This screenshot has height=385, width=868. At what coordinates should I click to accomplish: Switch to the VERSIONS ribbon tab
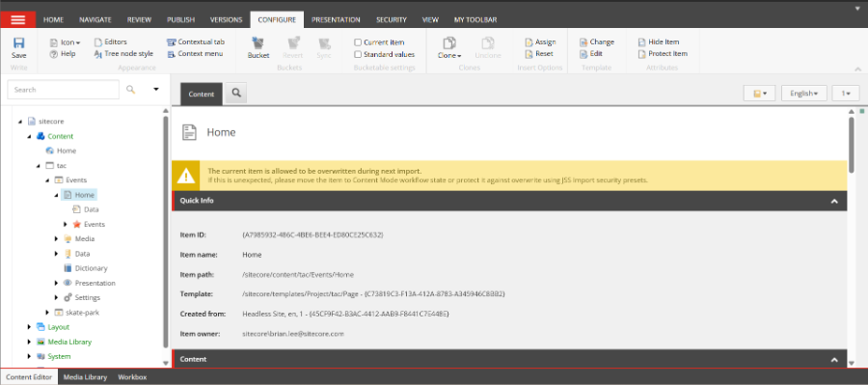click(x=226, y=19)
